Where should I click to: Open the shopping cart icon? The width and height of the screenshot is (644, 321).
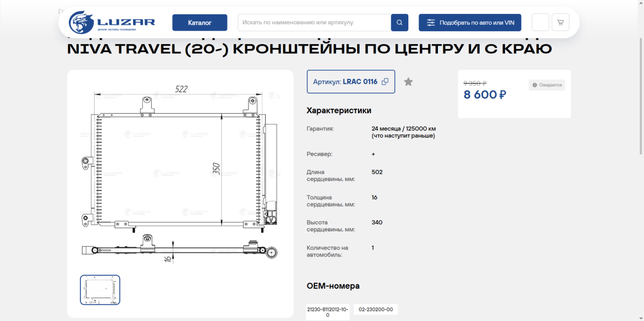[560, 23]
